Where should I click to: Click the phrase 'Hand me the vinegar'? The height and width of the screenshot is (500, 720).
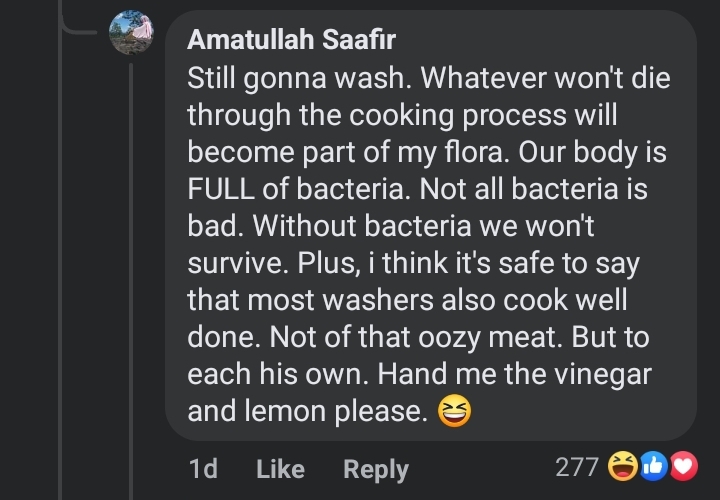point(515,374)
